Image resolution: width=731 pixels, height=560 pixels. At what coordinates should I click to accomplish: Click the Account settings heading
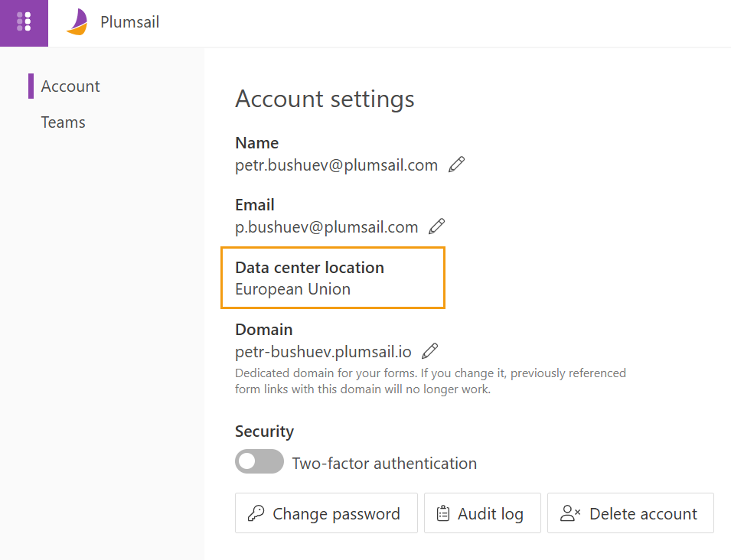click(325, 99)
